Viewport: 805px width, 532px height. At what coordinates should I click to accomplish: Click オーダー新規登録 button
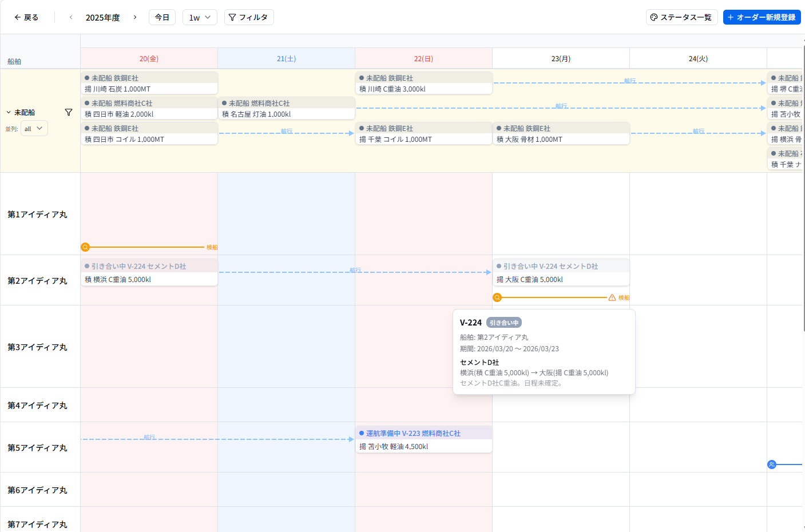click(762, 17)
